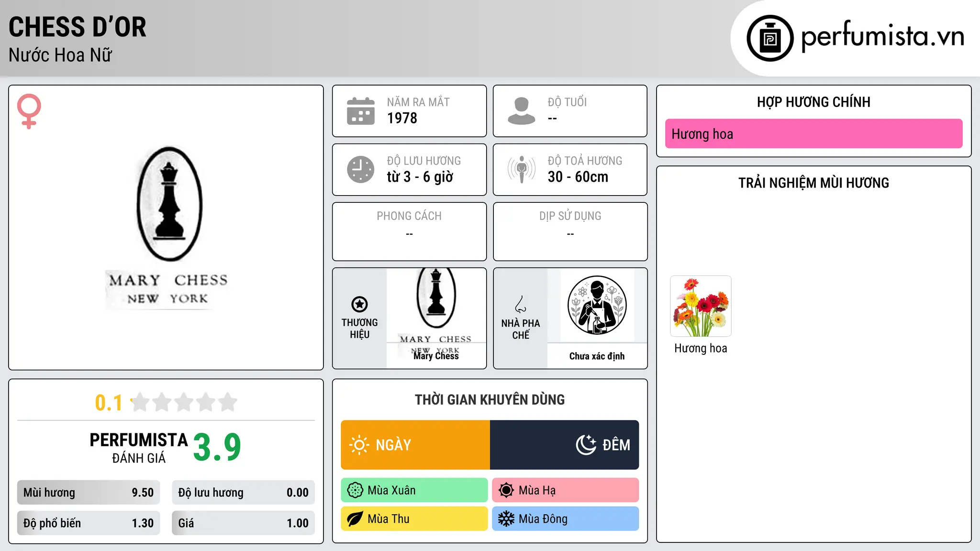Screen dimensions: 980x551
Task: Click the snowflake icon for Mùa Đông
Action: coord(506,519)
